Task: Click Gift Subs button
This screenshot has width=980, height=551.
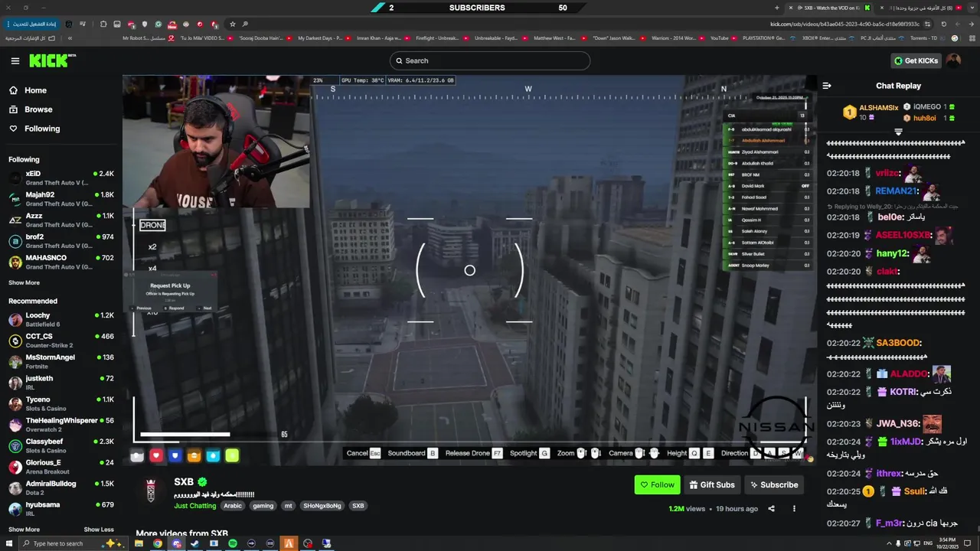Action: [712, 484]
